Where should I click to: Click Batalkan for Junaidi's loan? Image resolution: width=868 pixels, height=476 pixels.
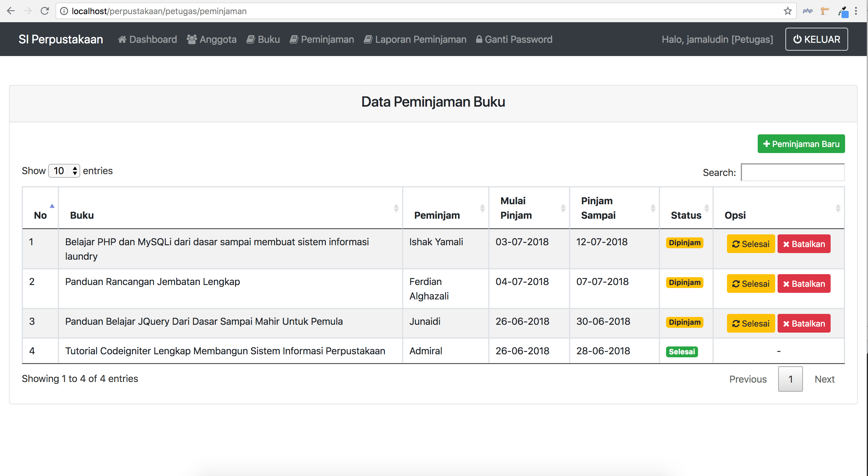[804, 323]
